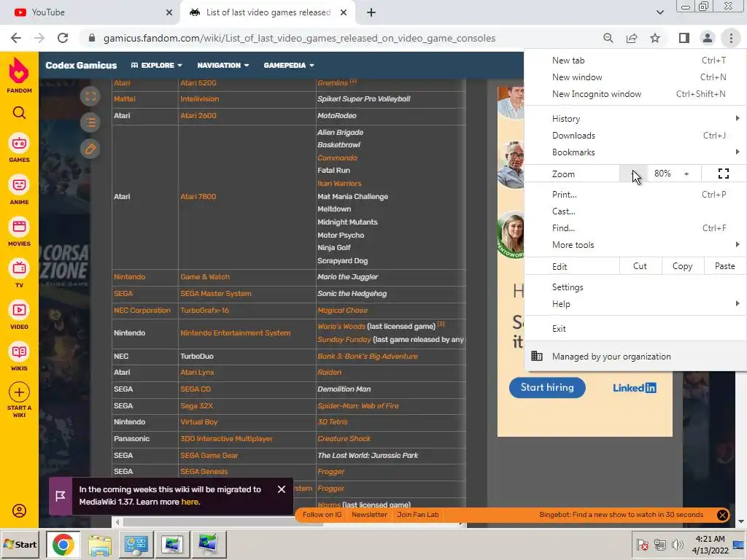The width and height of the screenshot is (747, 560).
Task: Open the Bookmarks submenu
Action: [635, 152]
